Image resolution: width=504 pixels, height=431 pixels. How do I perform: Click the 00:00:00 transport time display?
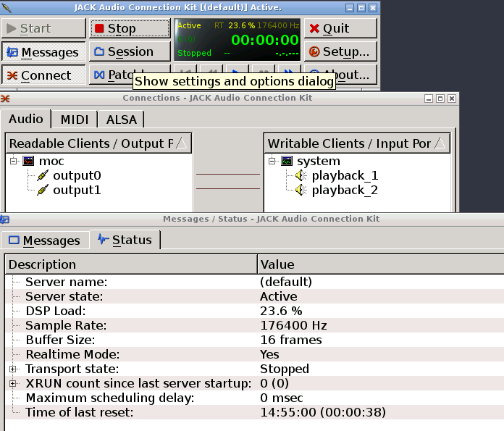coord(265,40)
